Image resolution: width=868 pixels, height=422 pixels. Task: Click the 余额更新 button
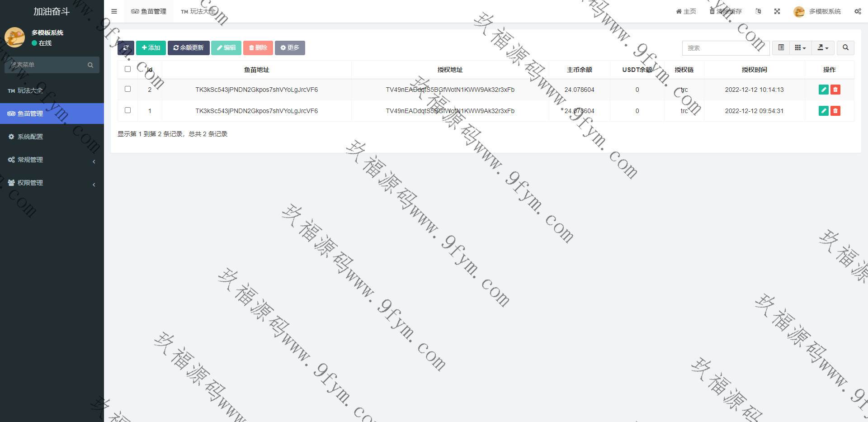pos(189,48)
